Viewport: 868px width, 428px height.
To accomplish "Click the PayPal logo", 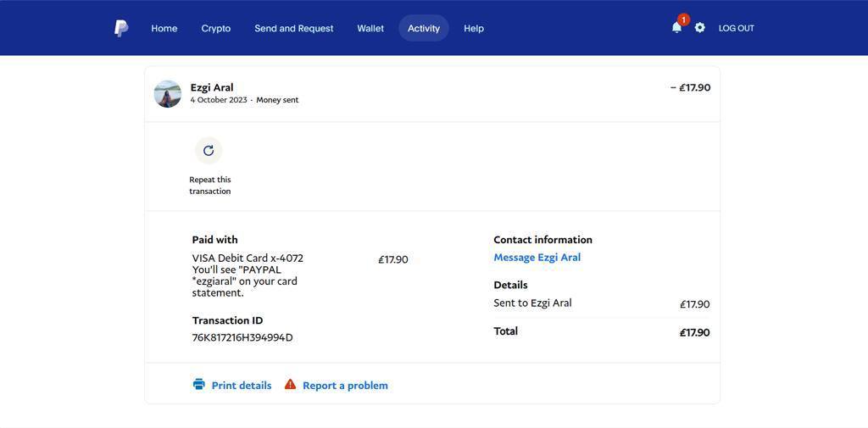I will (121, 28).
